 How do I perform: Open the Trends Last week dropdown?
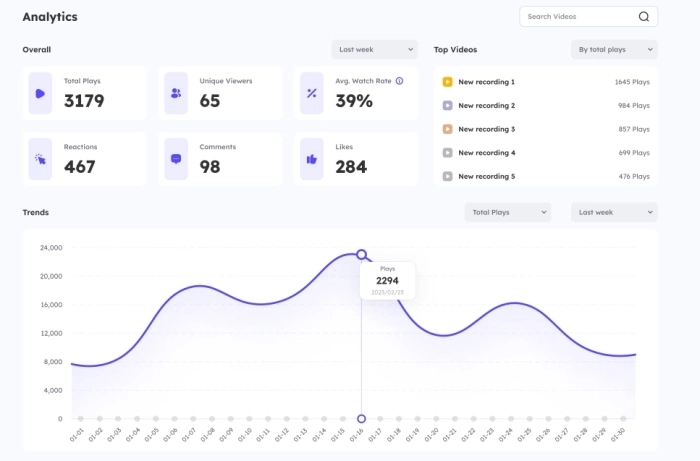(613, 212)
